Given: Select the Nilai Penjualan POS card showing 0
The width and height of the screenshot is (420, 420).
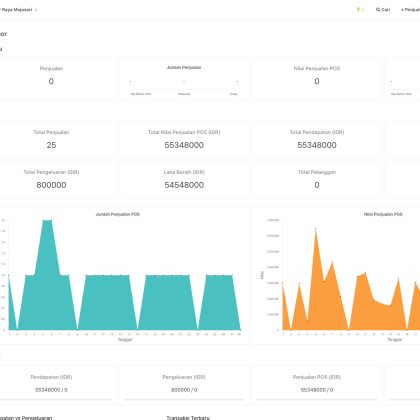Looking at the screenshot, I should point(317,79).
